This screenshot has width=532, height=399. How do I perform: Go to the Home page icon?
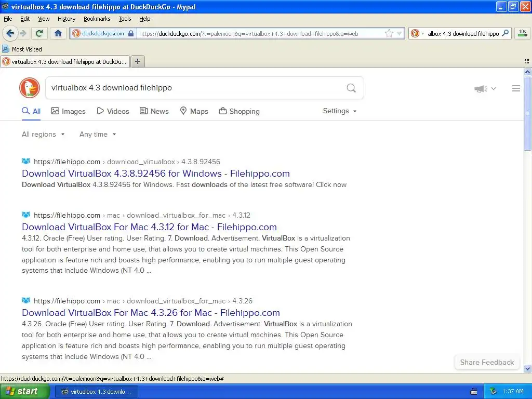coord(58,33)
